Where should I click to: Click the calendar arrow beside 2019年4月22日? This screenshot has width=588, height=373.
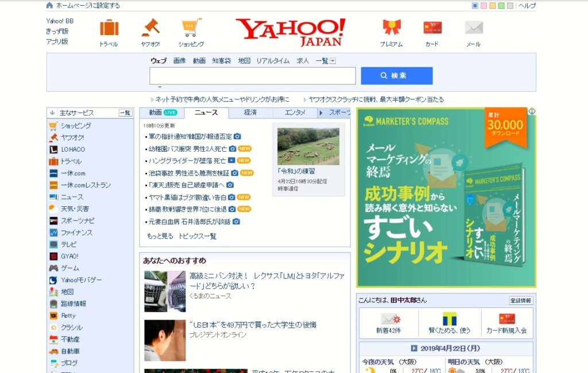[414, 348]
